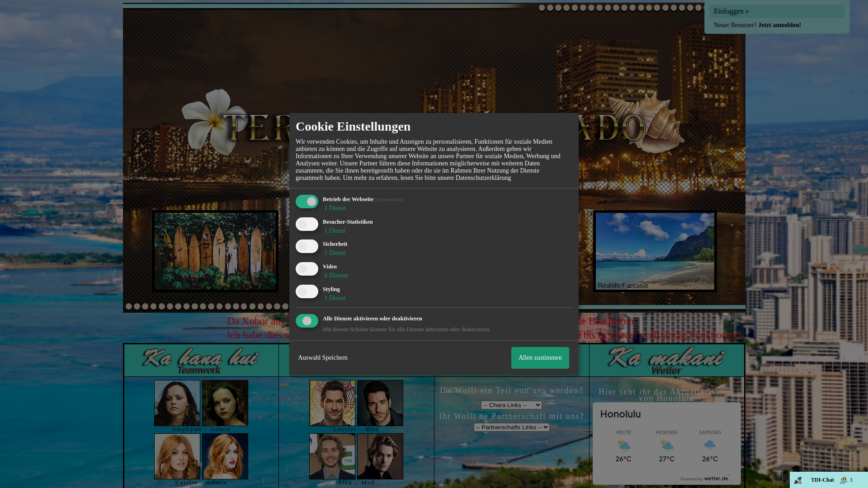Click the text 'Ihr Wollt ein Teil von uns werden?'

pyautogui.click(x=511, y=390)
